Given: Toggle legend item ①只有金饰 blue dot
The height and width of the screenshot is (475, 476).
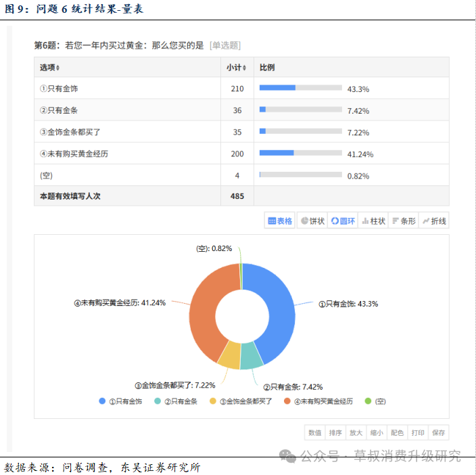Looking at the screenshot, I should click(102, 401).
